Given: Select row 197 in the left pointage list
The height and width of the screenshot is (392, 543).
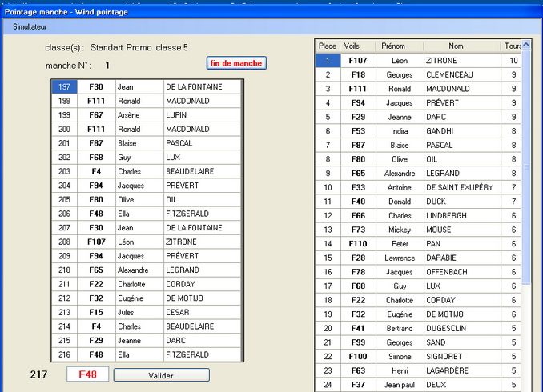Looking at the screenshot, I should click(x=64, y=87).
